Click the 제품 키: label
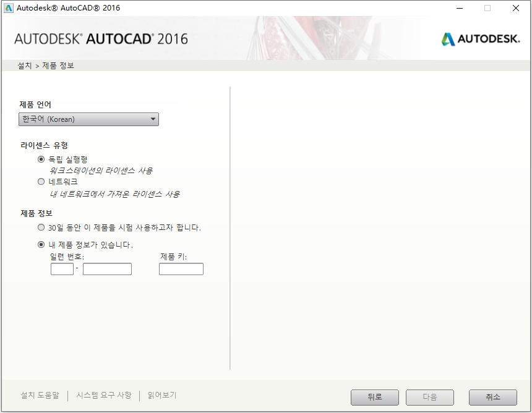Screen dimensions: 532x413 [x=173, y=257]
